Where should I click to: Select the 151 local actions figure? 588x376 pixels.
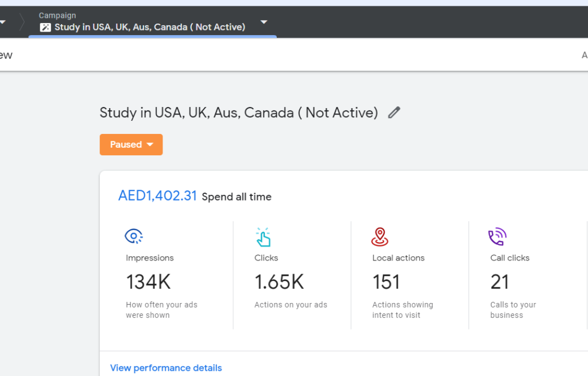coord(386,282)
